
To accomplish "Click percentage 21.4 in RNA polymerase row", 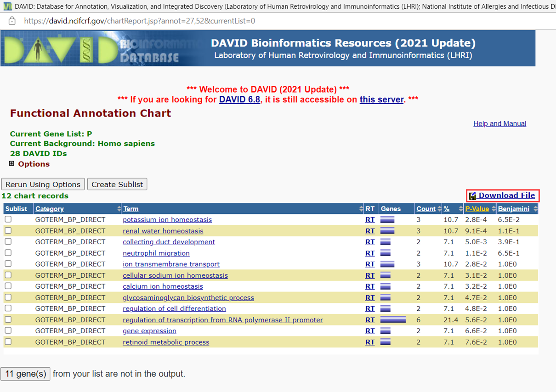I will 451,320.
